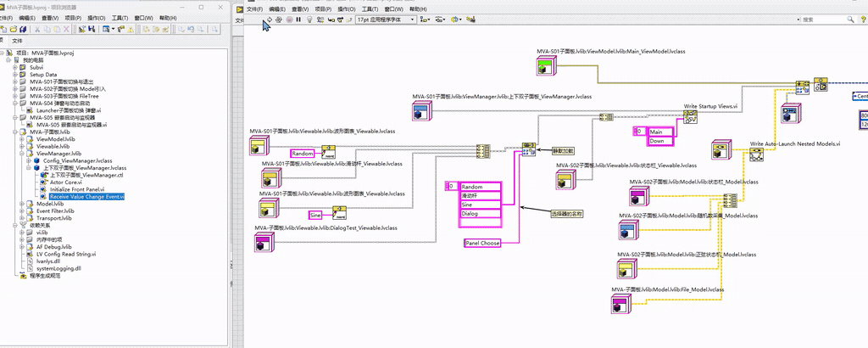Select lvanlys.dll in dependencies

click(50, 261)
